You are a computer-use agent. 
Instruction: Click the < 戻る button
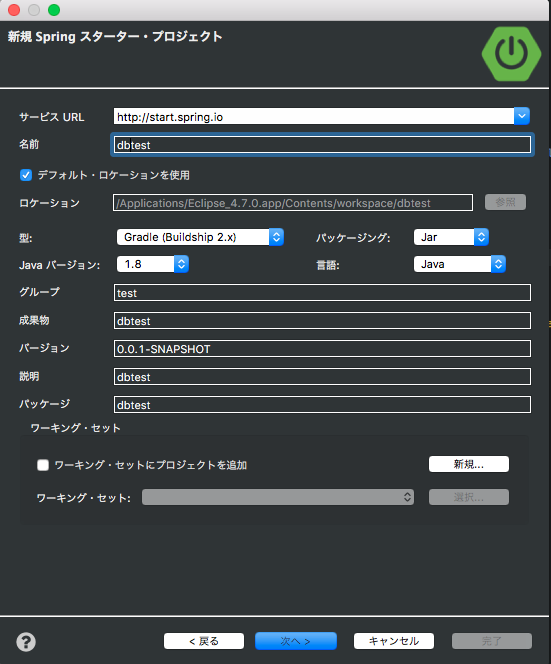tap(204, 641)
